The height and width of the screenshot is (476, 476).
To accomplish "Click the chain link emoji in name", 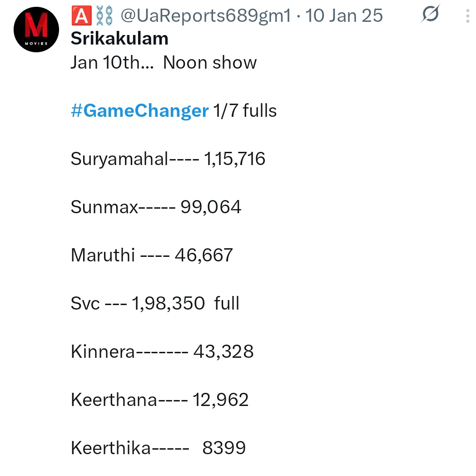I will click(104, 15).
